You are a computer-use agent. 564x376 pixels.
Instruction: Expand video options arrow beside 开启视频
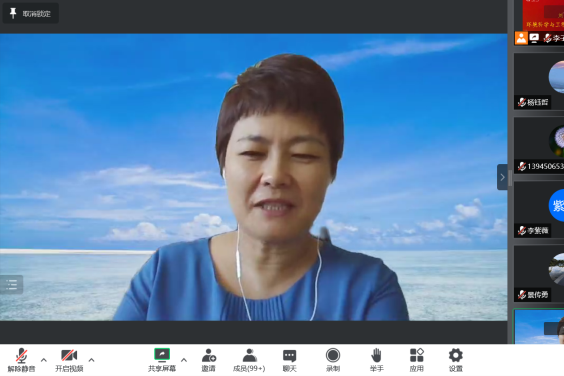click(91, 359)
